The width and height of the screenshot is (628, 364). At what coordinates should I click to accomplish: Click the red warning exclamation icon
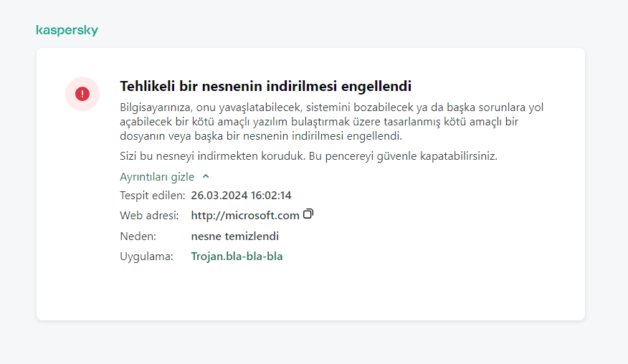[82, 94]
